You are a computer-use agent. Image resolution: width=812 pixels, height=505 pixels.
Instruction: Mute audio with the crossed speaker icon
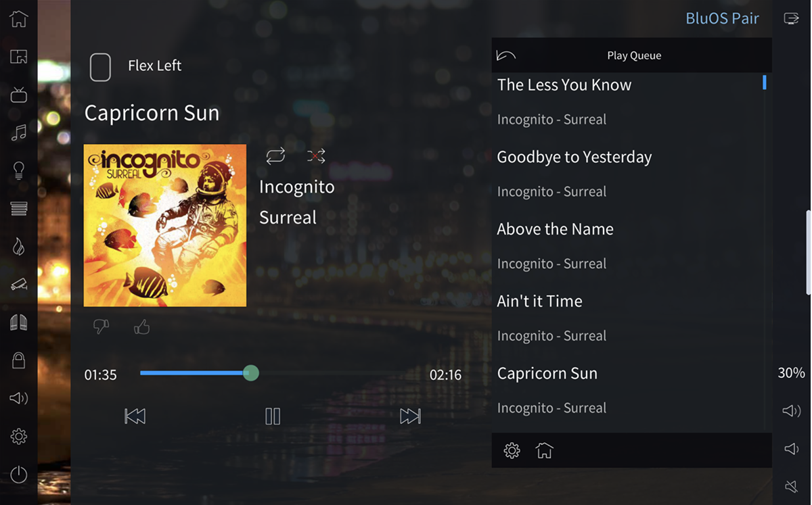pyautogui.click(x=791, y=486)
